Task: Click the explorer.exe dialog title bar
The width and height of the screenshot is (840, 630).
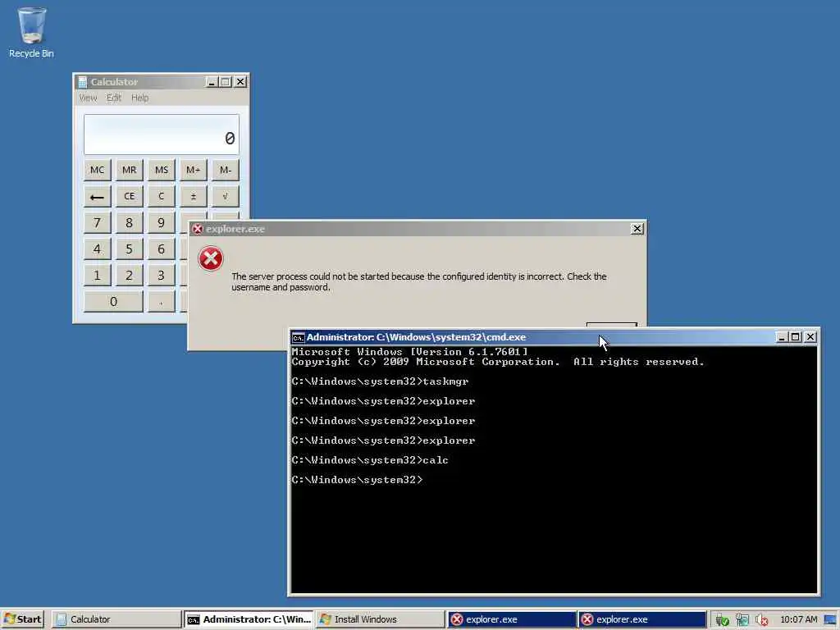Action: pyautogui.click(x=418, y=229)
